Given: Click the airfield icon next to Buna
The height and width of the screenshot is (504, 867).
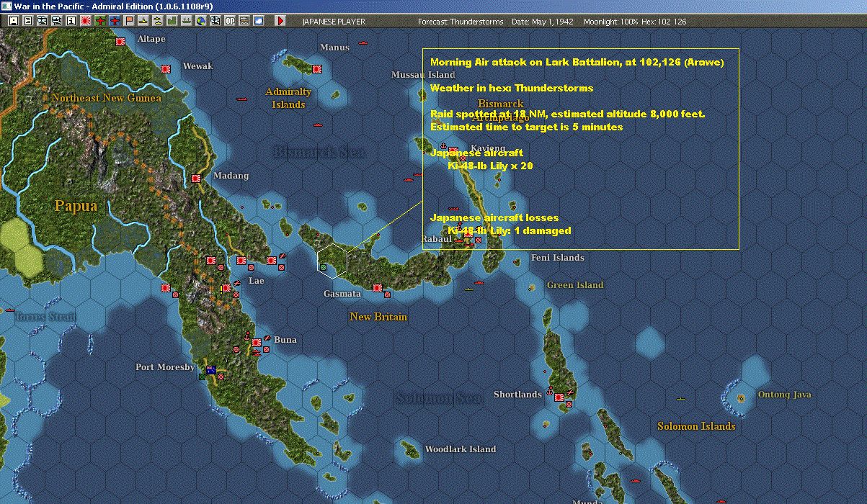Looking at the screenshot, I should click(266, 337).
